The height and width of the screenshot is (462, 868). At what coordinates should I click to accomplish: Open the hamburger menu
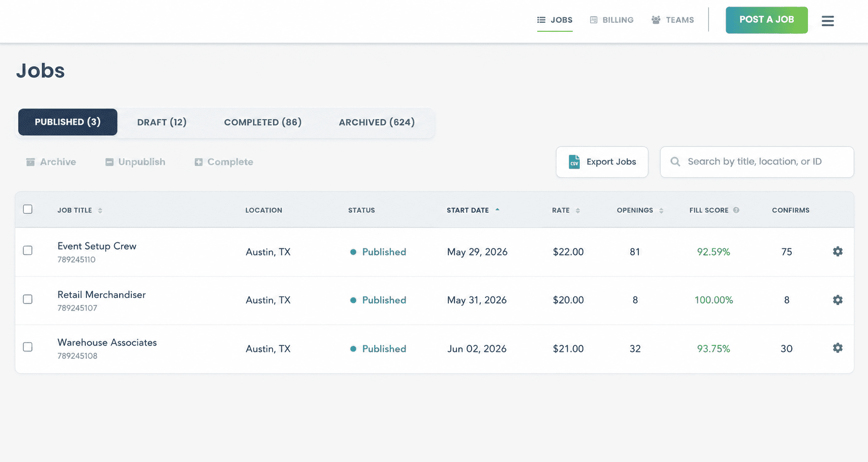click(x=828, y=21)
